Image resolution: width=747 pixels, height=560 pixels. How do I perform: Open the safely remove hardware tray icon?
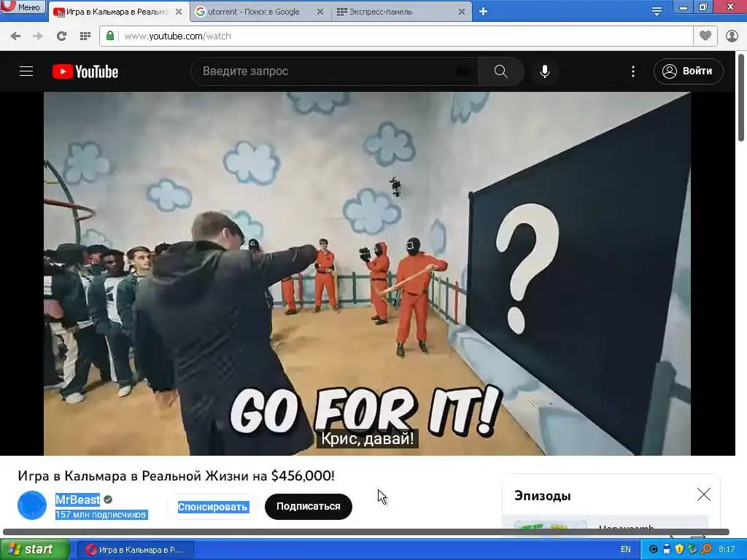pyautogui.click(x=692, y=550)
